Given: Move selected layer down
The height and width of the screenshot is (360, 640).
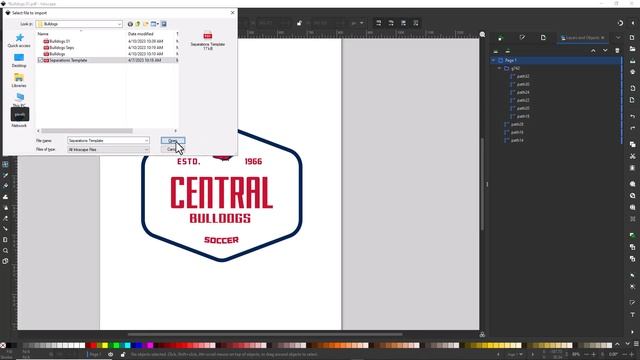Looking at the screenshot, I should click(605, 51).
